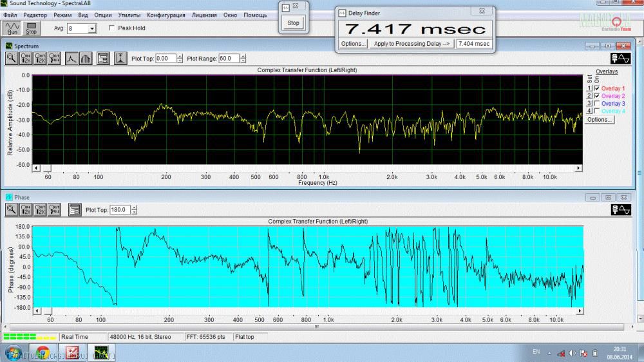Image resolution: width=644 pixels, height=362 pixels.
Task: Increase the Plot Range with up arrow
Action: coord(243,56)
